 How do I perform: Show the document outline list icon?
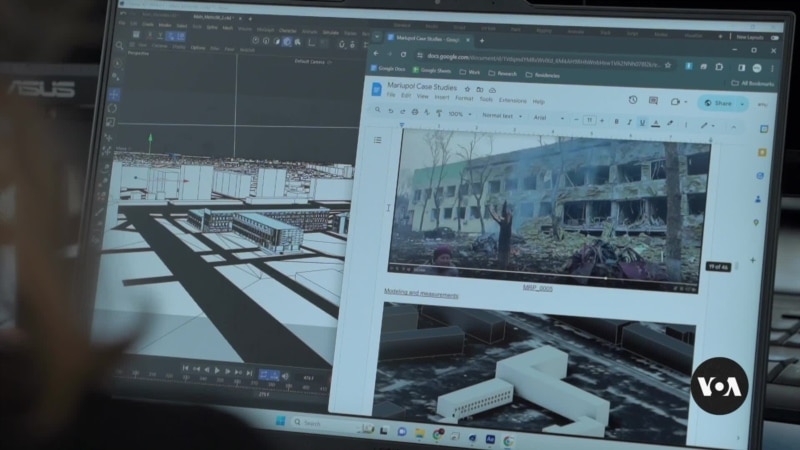(x=378, y=140)
